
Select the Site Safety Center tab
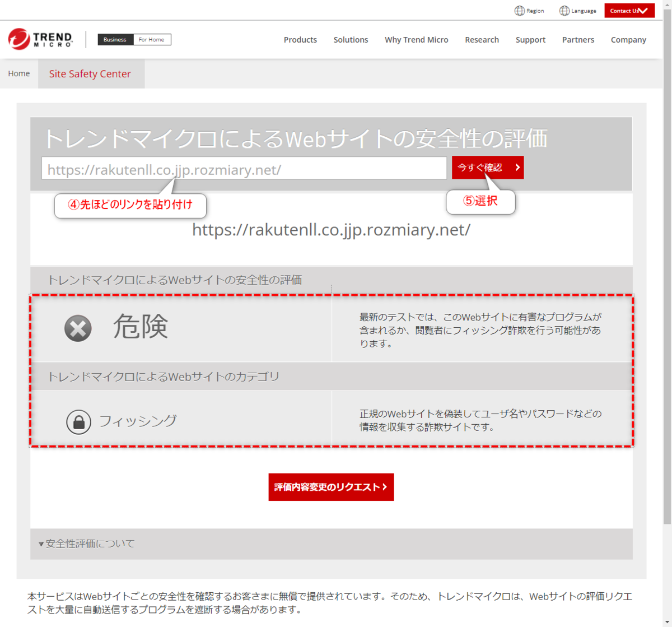(x=91, y=73)
